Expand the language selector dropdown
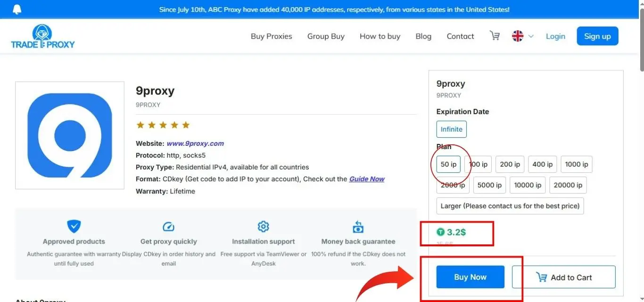Screen dimensions: 644x302 (x=530, y=36)
